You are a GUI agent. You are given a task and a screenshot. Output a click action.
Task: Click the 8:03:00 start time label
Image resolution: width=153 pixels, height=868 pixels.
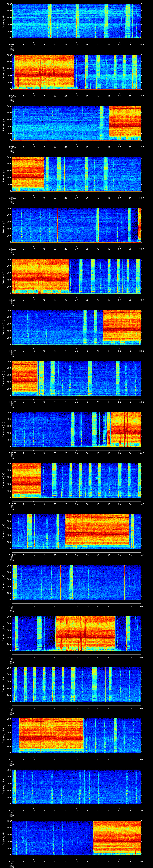click(x=12, y=147)
